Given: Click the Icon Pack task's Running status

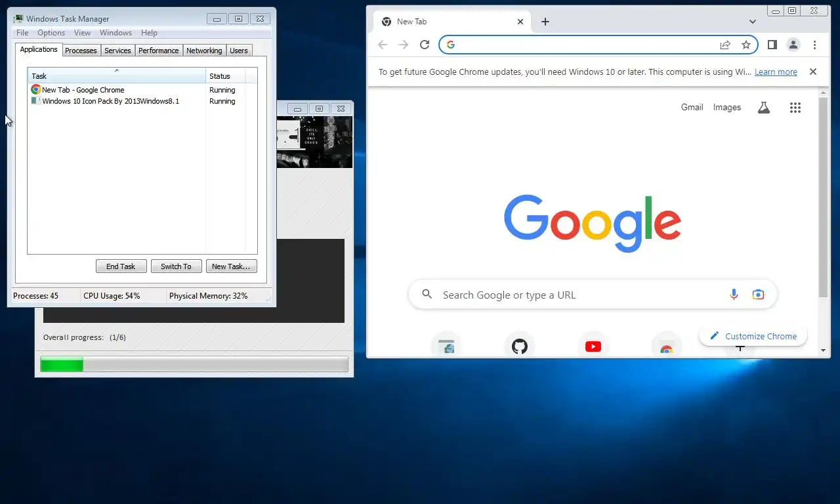Looking at the screenshot, I should point(222,101).
